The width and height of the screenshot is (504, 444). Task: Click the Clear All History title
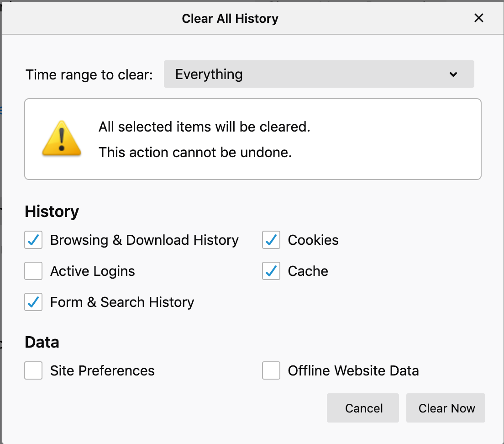tap(230, 18)
